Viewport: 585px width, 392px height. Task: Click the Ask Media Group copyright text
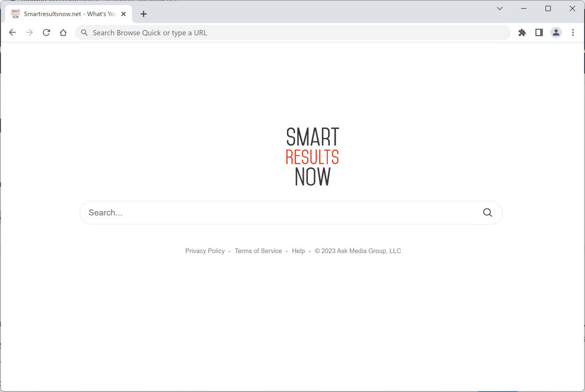[x=358, y=251]
